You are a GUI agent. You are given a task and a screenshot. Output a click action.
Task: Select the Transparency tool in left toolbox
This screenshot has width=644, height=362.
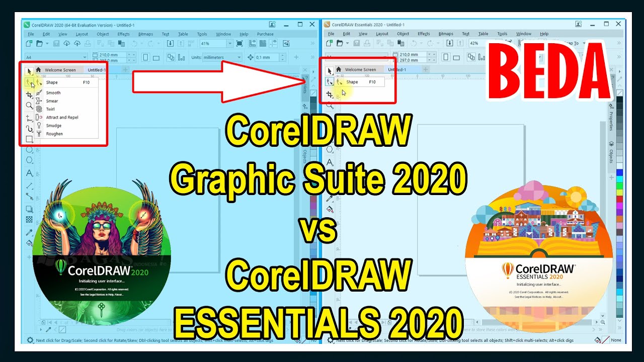29,220
